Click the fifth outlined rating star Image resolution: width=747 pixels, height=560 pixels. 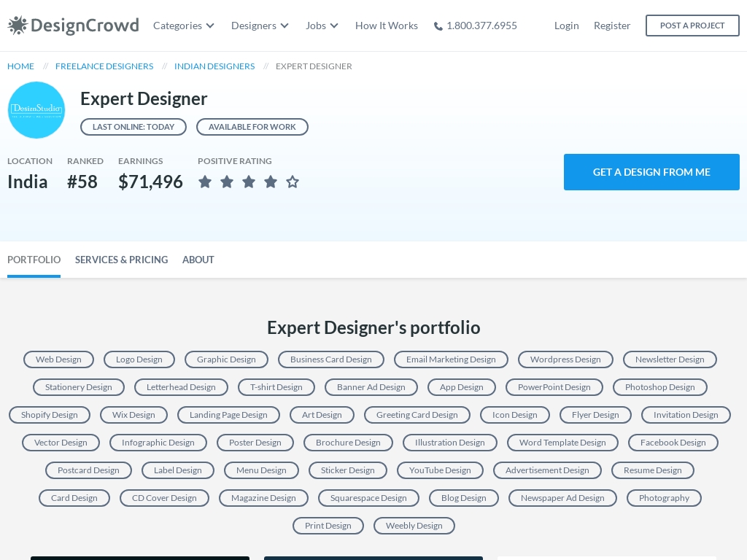[293, 182]
